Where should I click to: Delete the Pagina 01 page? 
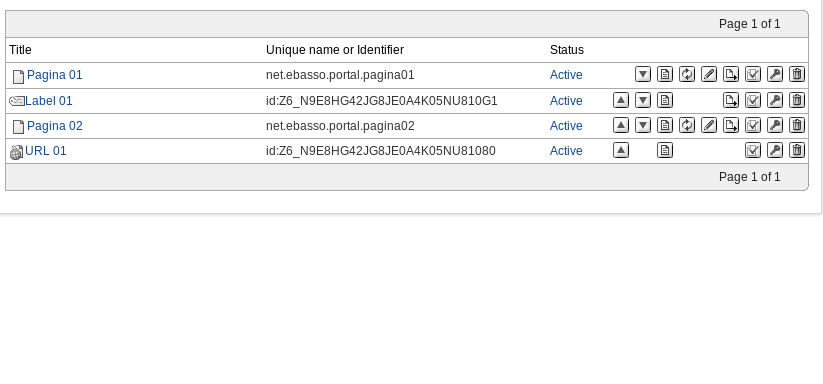click(797, 74)
